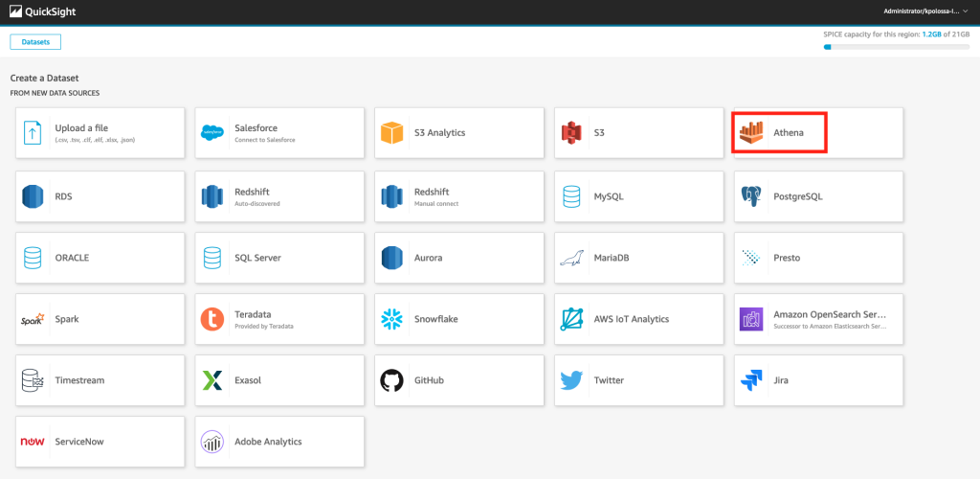This screenshot has height=479, width=980.
Task: Select the Snowflake icon
Action: point(391,319)
